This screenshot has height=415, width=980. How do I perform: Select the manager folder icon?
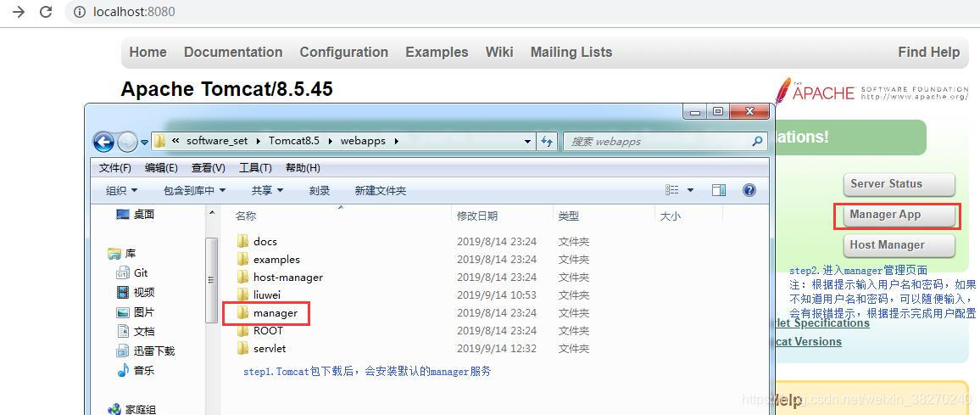click(x=243, y=312)
